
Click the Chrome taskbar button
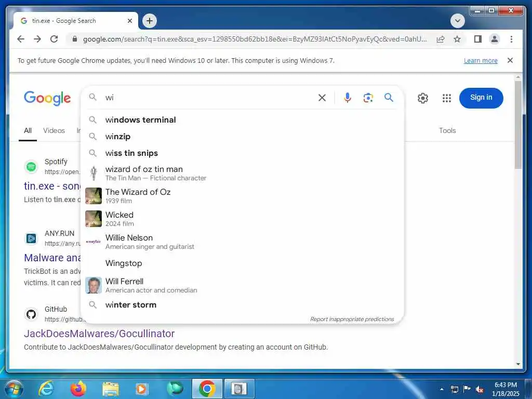coord(207,389)
